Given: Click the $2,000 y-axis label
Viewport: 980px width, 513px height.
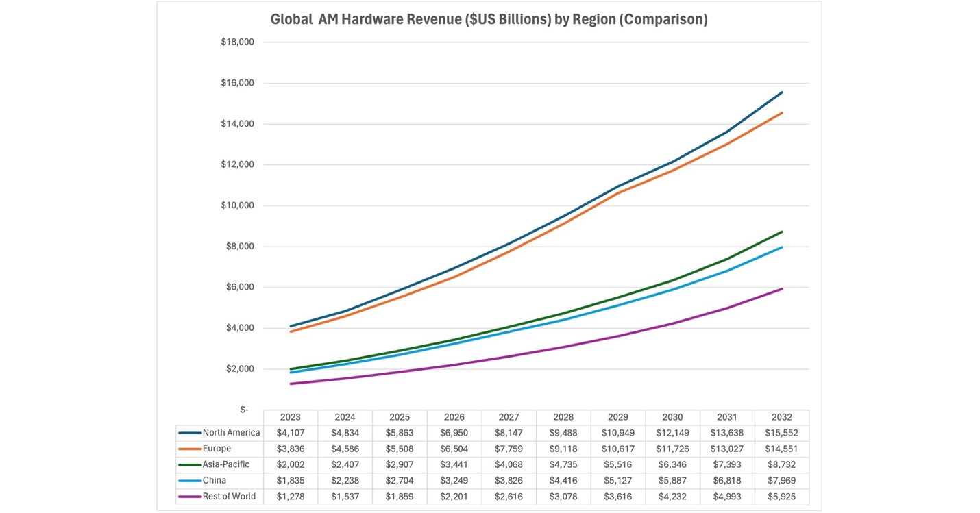Looking at the screenshot, I should point(240,369).
